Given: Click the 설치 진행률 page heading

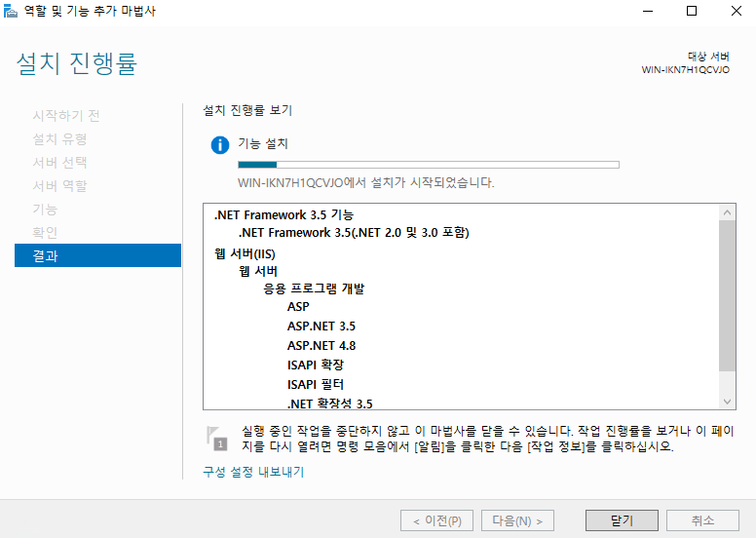Looking at the screenshot, I should 77,63.
